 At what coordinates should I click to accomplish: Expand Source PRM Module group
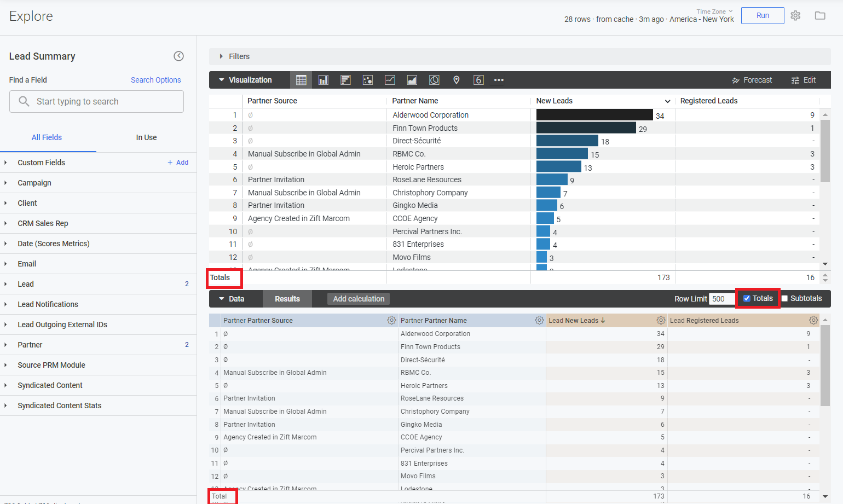coord(98,365)
